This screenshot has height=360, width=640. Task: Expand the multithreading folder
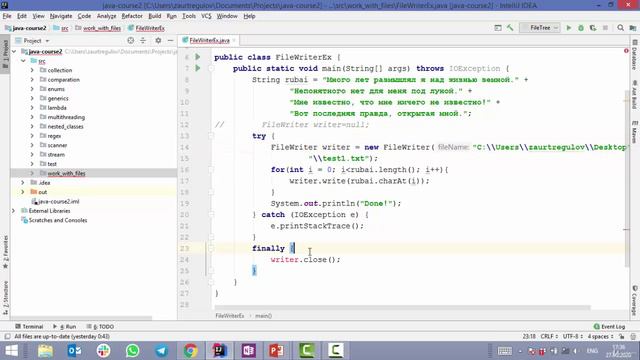pyautogui.click(x=32, y=117)
